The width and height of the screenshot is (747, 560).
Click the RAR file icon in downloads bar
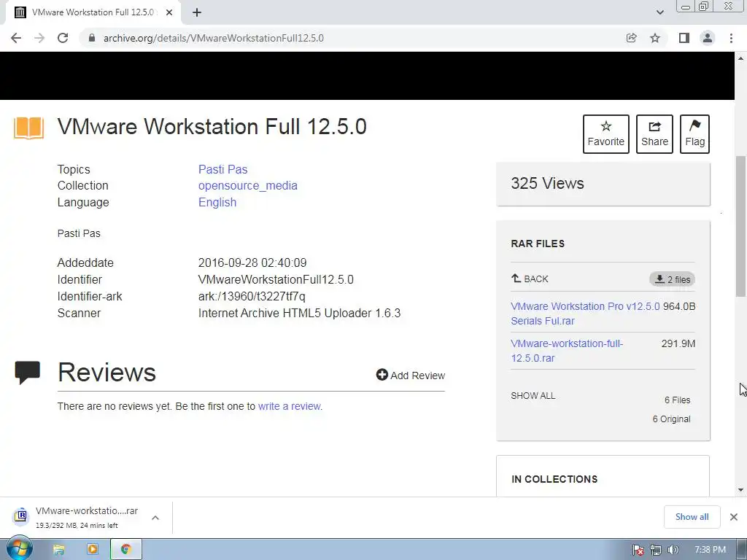click(x=20, y=516)
